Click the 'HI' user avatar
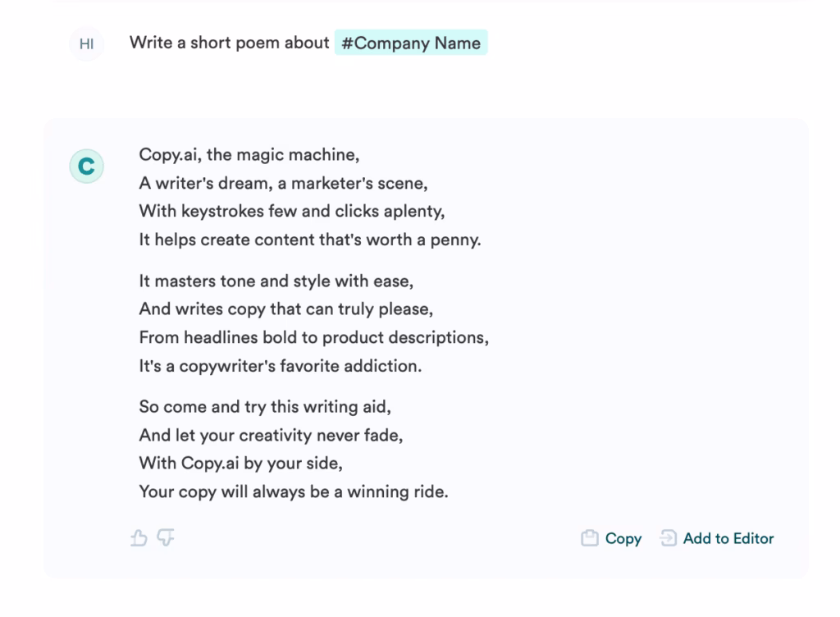The height and width of the screenshot is (617, 840). (x=86, y=44)
